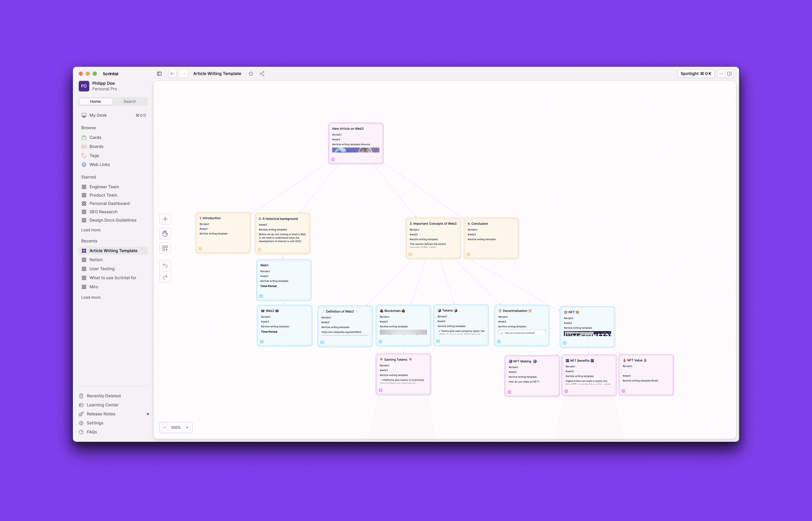Select the hand pan tool
The image size is (812, 521).
point(165,234)
